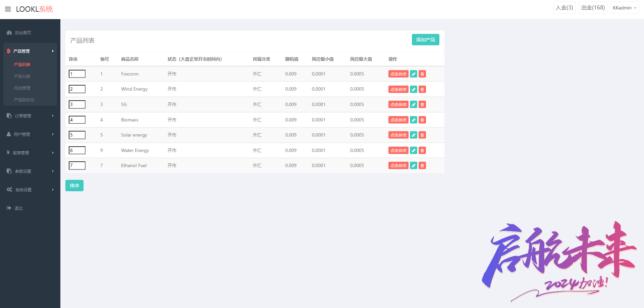Screen dimensions: 644x308
Task: Delete the Biomass product row
Action: click(x=422, y=120)
